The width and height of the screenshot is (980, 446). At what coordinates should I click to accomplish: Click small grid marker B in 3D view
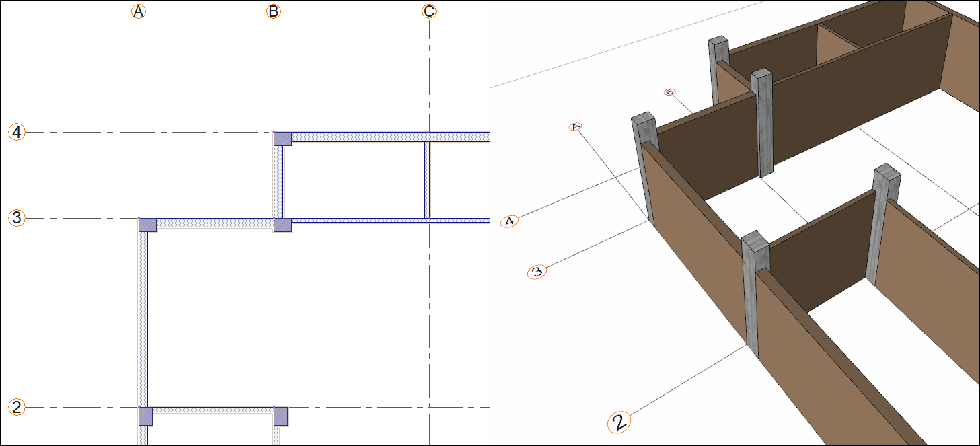(x=669, y=92)
